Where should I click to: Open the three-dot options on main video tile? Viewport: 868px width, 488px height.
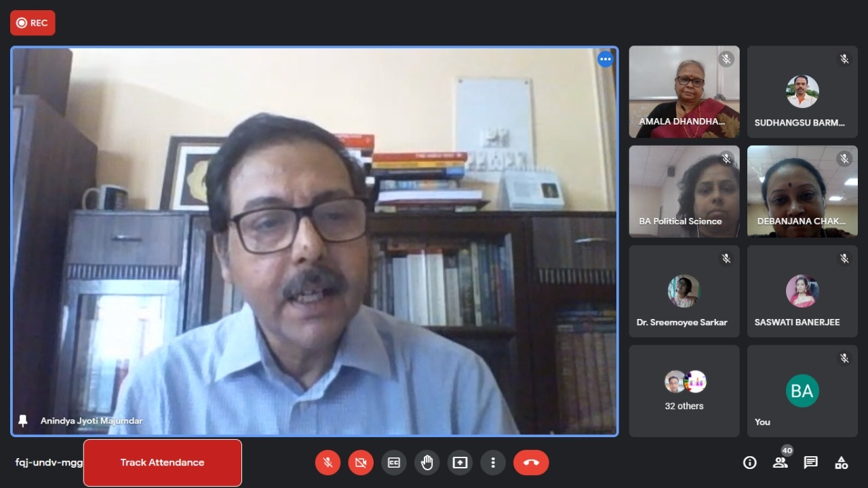point(605,60)
